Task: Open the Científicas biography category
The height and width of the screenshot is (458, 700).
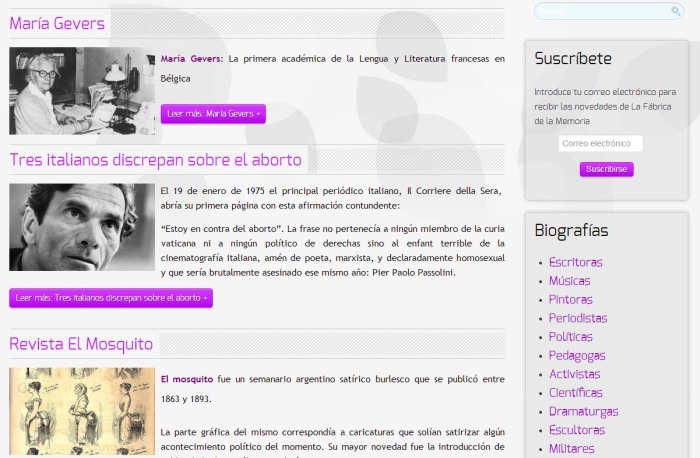Action: [x=575, y=393]
